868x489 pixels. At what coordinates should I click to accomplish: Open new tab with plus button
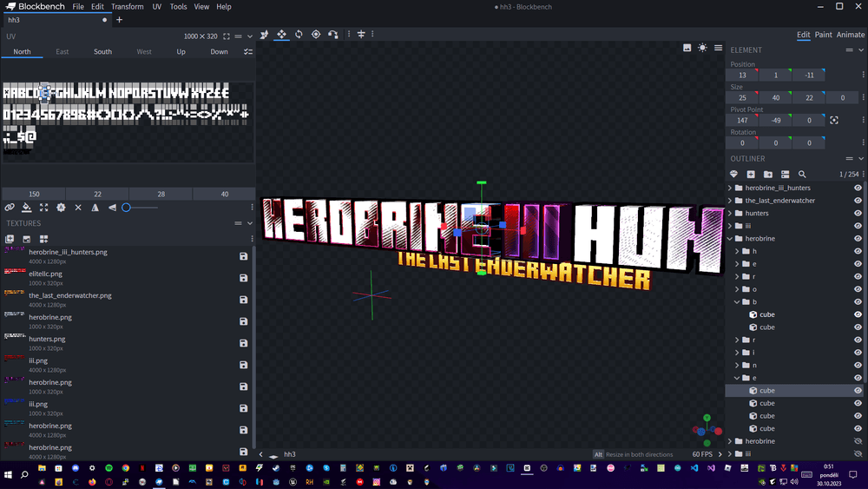coord(119,20)
